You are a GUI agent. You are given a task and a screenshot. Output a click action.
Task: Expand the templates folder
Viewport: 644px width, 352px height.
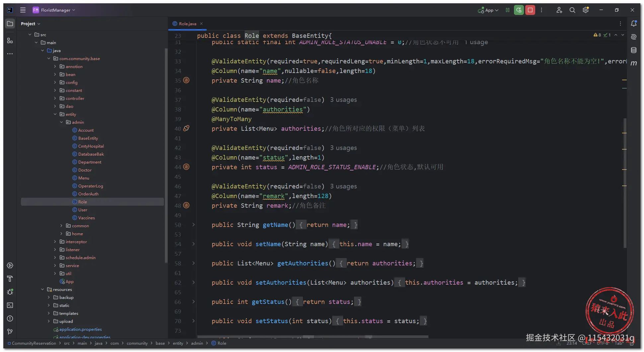pyautogui.click(x=49, y=313)
